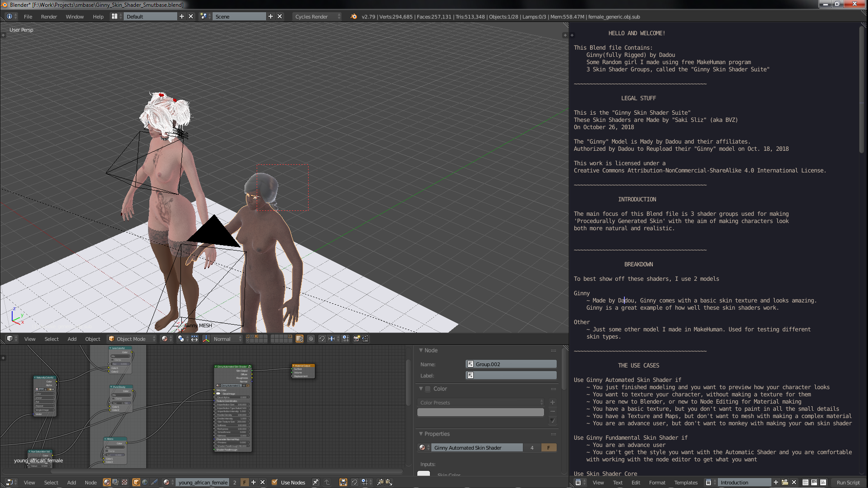Open the Object Mode dropdown
Viewport: 868px width, 488px height.
click(131, 339)
